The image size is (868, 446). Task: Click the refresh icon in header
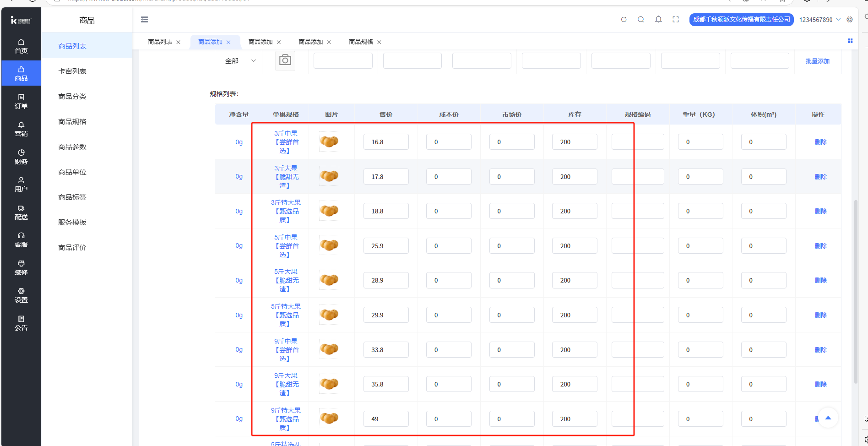(x=624, y=20)
